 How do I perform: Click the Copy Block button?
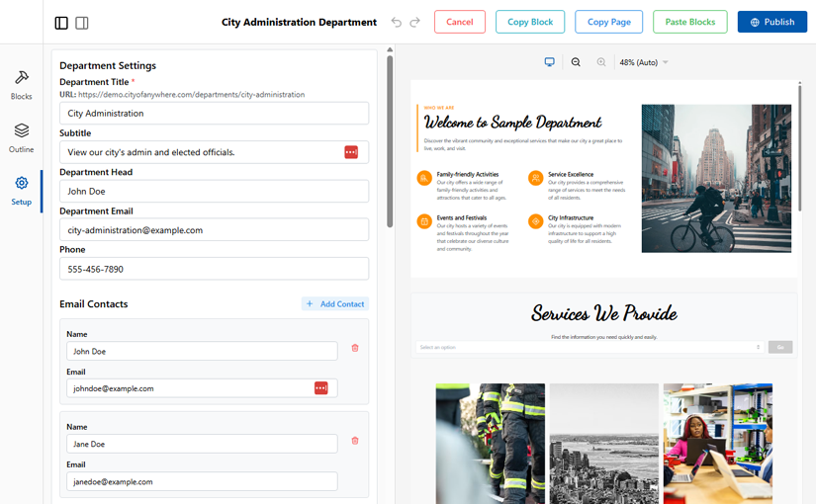[x=530, y=22]
